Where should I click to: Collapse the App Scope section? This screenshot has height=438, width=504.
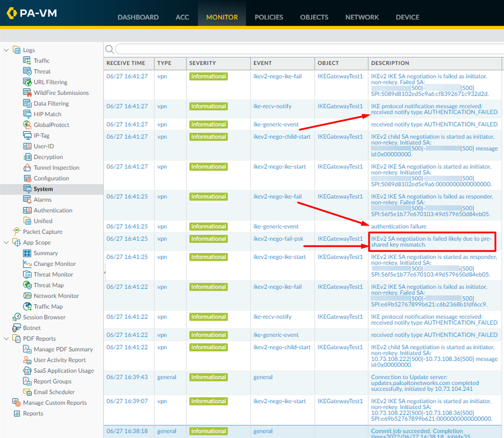click(6, 242)
